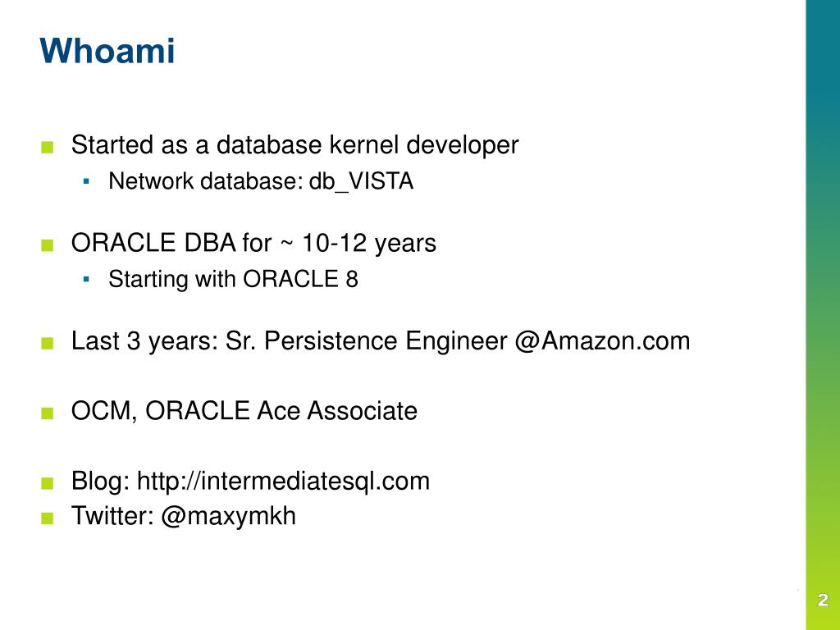
Task: Open the intermediatesql.com blog link
Action: click(x=283, y=481)
